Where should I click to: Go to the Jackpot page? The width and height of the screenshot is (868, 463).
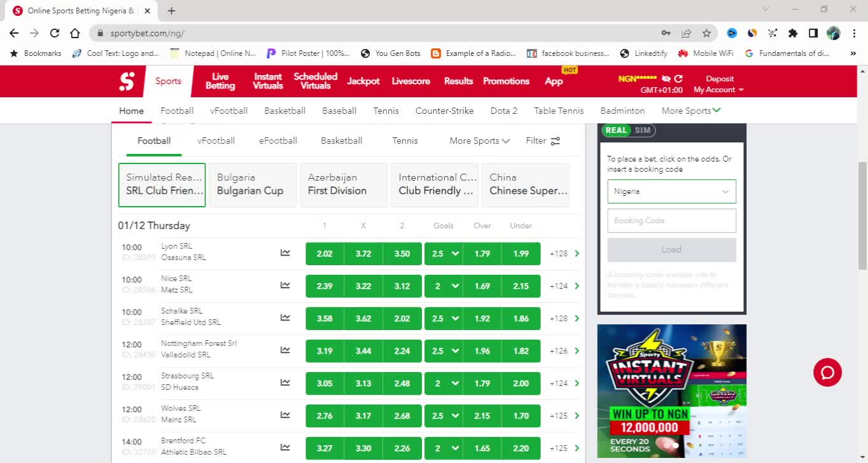pyautogui.click(x=363, y=81)
